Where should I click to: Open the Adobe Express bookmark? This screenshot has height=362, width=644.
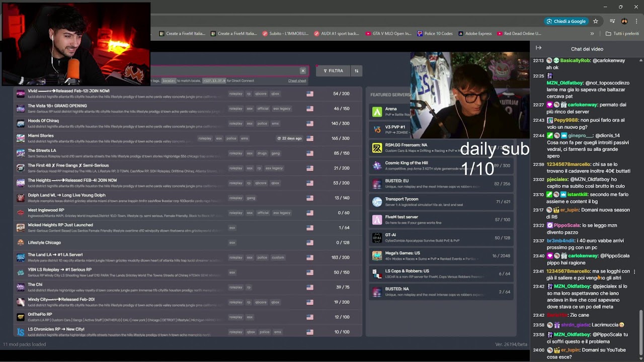[x=475, y=34]
